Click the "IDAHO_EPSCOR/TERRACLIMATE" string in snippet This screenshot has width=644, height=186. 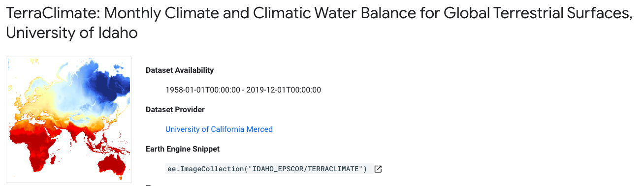pos(306,169)
